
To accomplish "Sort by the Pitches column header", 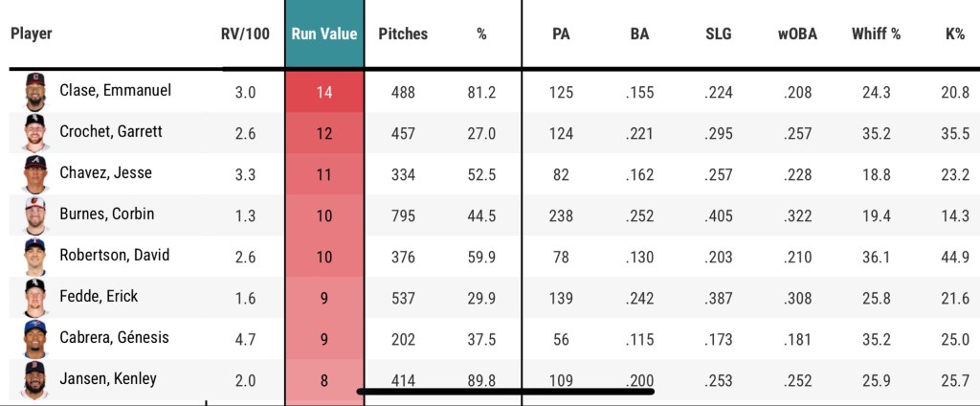I will pyautogui.click(x=403, y=34).
